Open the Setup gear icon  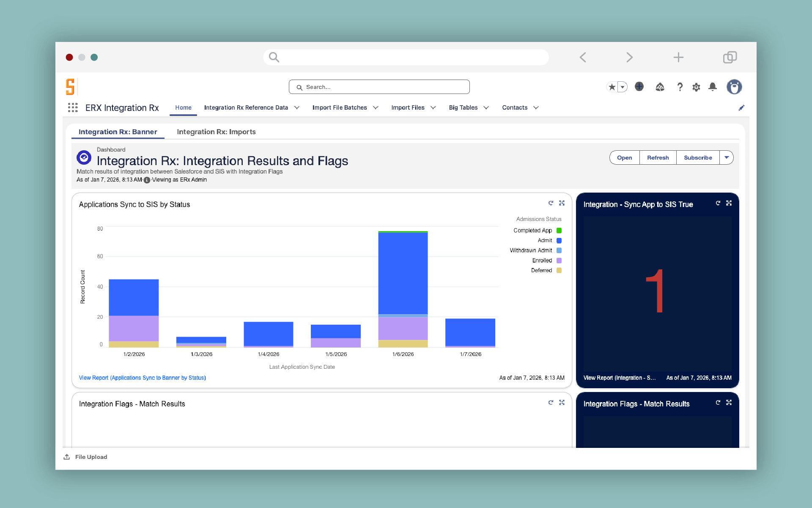tap(696, 87)
